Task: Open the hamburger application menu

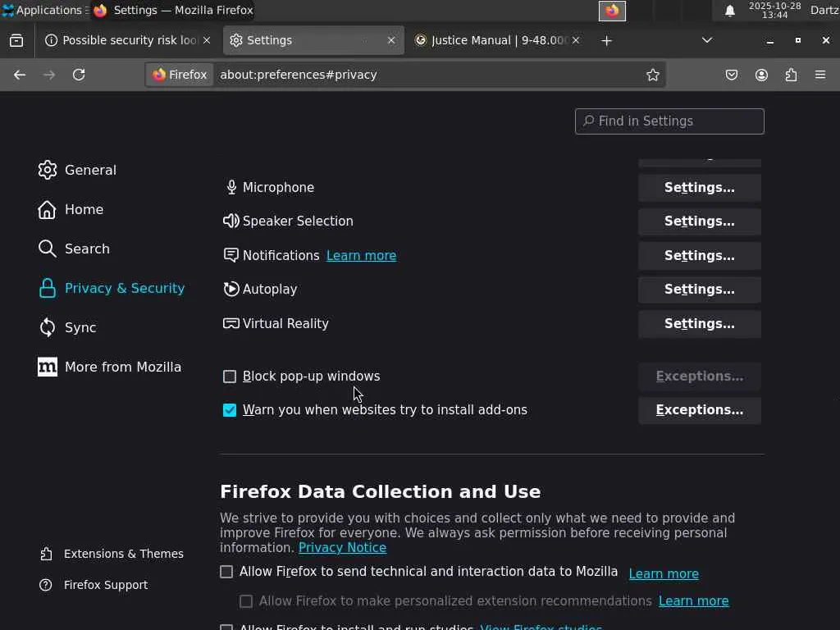Action: click(820, 75)
